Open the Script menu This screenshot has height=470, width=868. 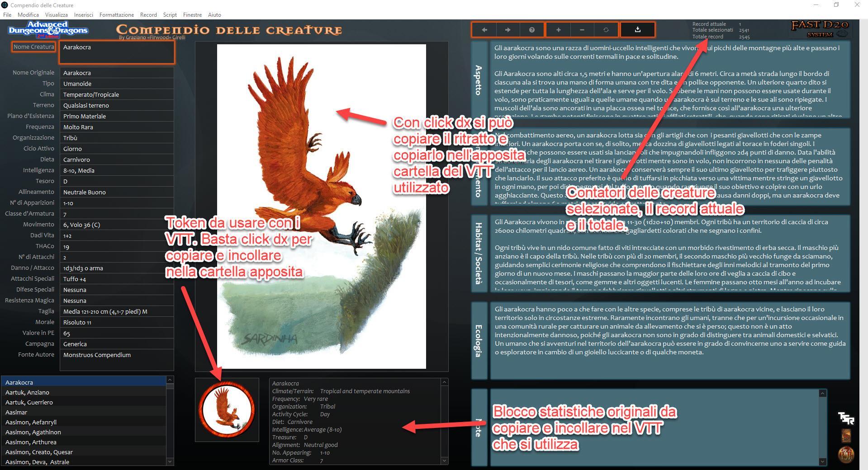click(170, 15)
